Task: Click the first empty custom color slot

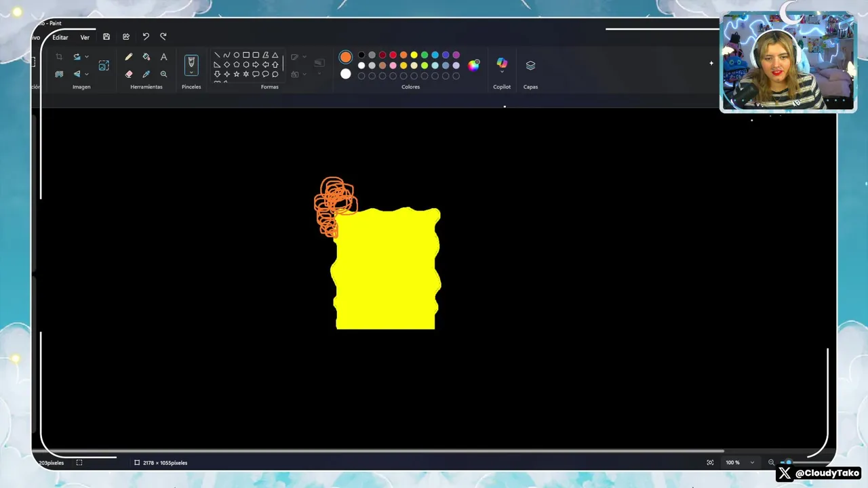Action: coord(361,76)
